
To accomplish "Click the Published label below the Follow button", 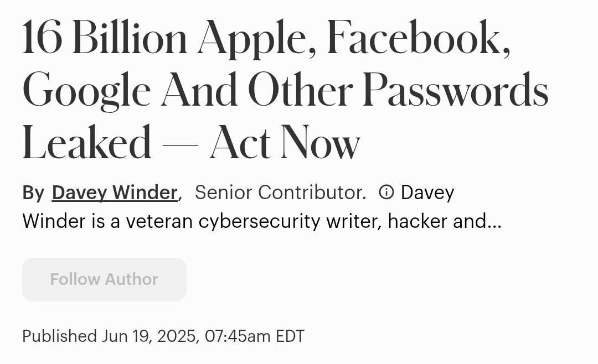I will (x=60, y=336).
